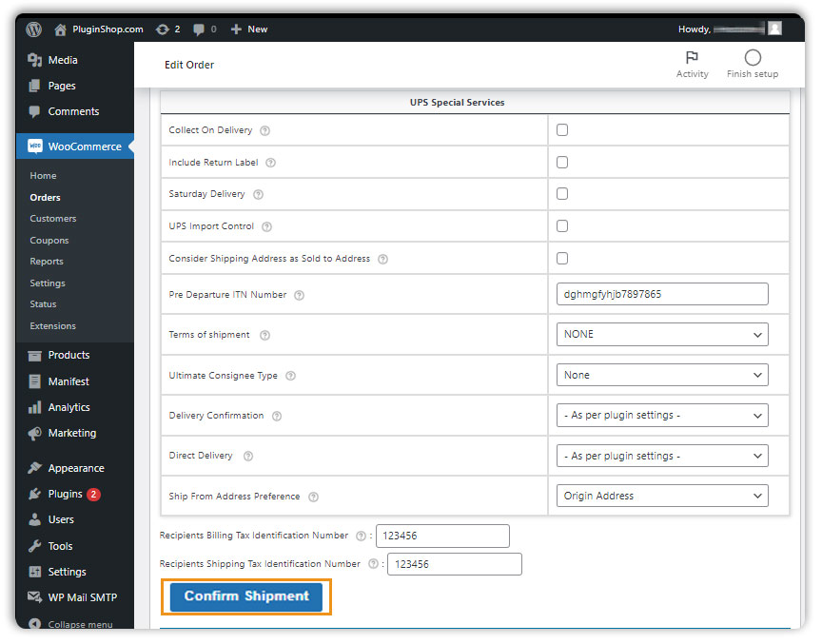Click the Comments sidebar icon
The height and width of the screenshot is (644, 822).
point(34,111)
